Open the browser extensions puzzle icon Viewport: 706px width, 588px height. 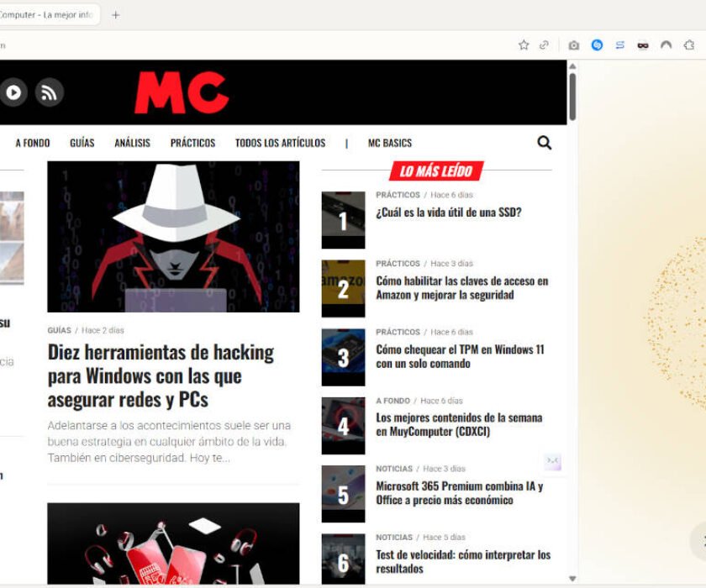pos(689,45)
